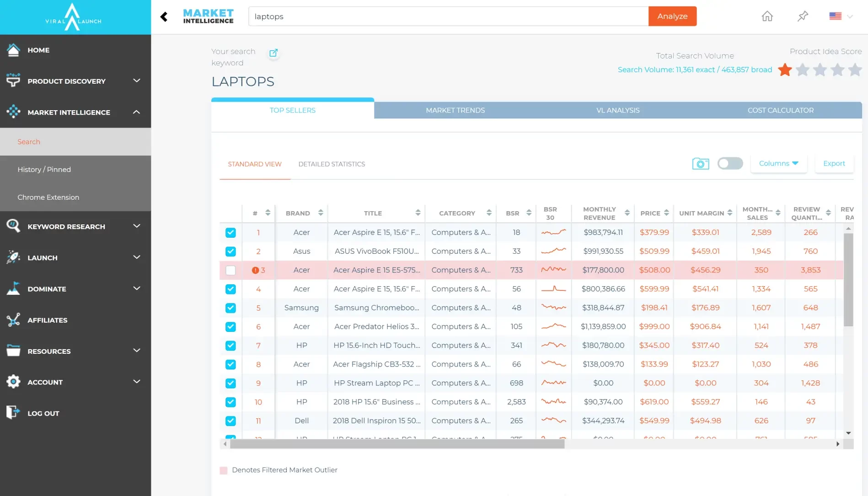The height and width of the screenshot is (496, 868).
Task: Sort table by the # column arrows
Action: tap(268, 213)
